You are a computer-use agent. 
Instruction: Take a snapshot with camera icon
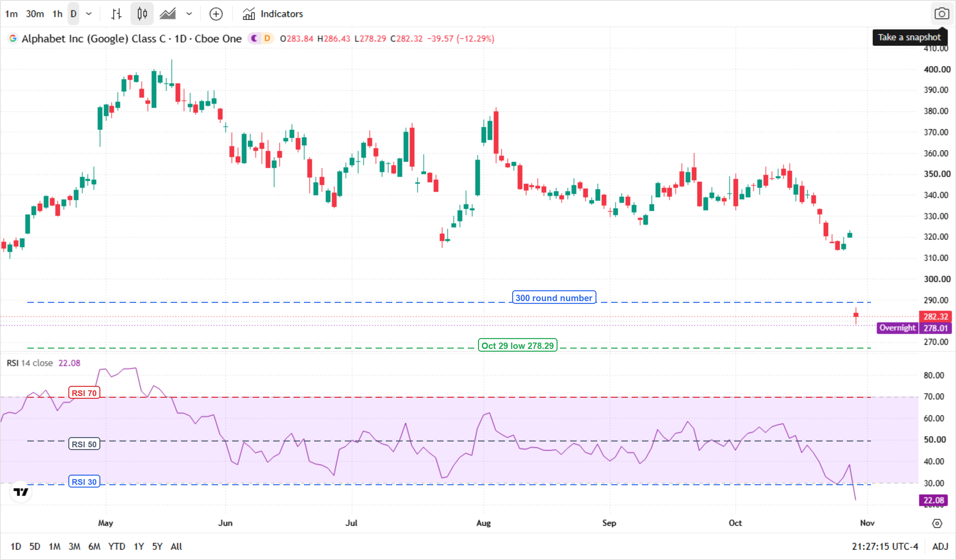[942, 14]
